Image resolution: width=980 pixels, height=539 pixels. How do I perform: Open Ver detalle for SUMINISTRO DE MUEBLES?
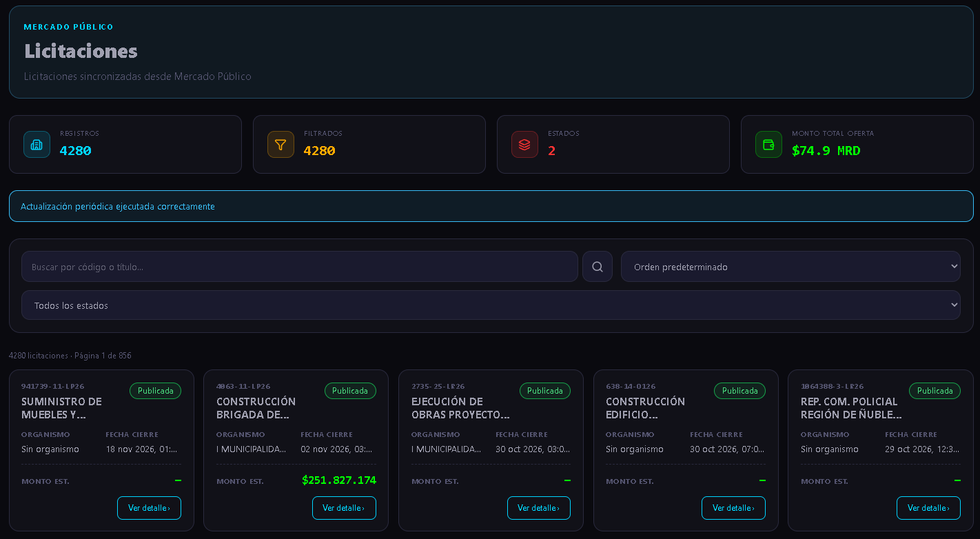click(x=149, y=508)
